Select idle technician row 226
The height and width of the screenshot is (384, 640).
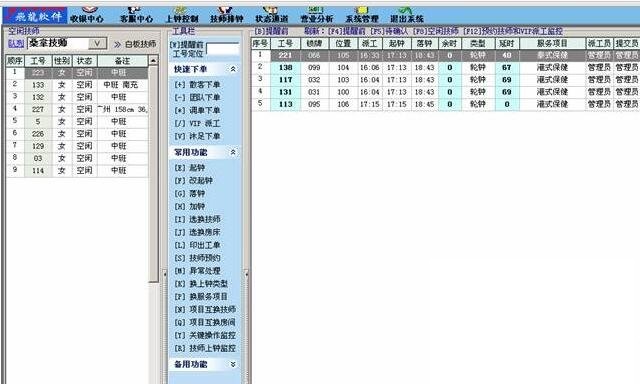click(x=77, y=134)
